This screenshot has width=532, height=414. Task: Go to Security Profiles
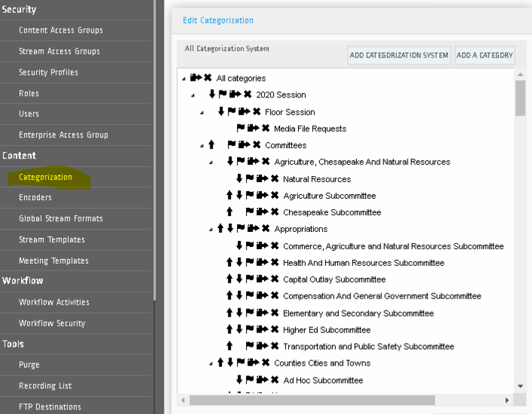coord(48,73)
